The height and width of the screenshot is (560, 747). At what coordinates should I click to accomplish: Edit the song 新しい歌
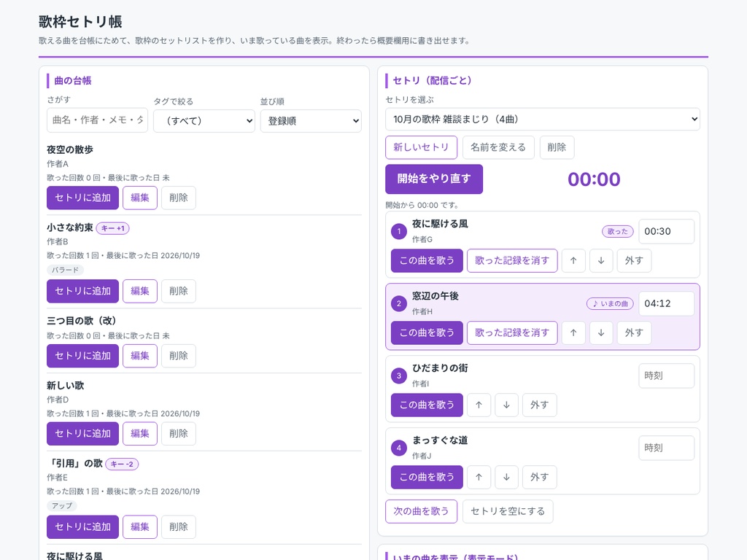coord(140,433)
